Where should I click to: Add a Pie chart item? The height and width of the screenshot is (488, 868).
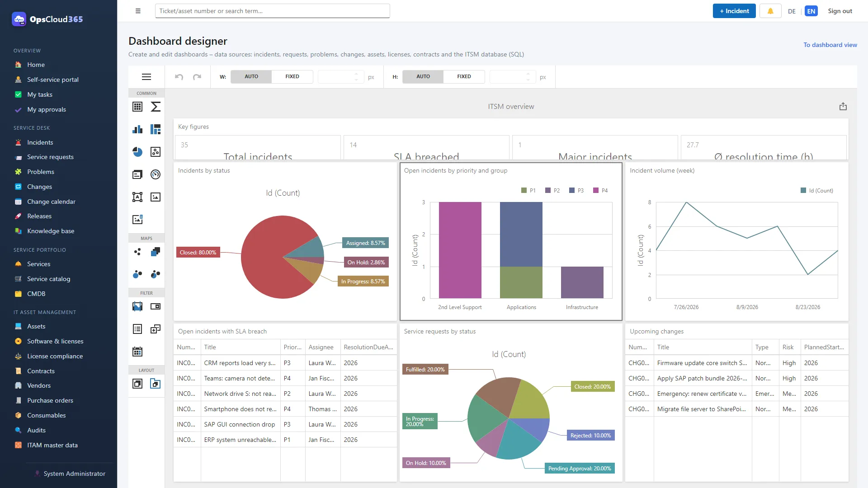[x=137, y=152]
